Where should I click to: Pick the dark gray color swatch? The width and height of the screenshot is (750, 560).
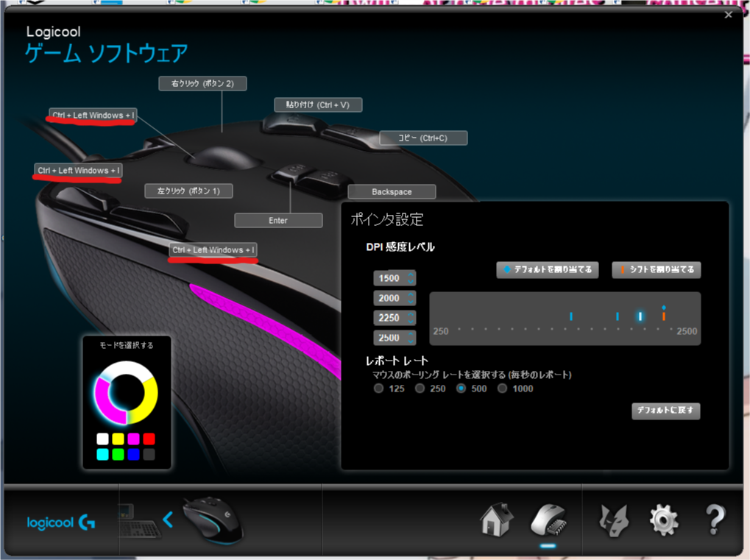point(149,454)
